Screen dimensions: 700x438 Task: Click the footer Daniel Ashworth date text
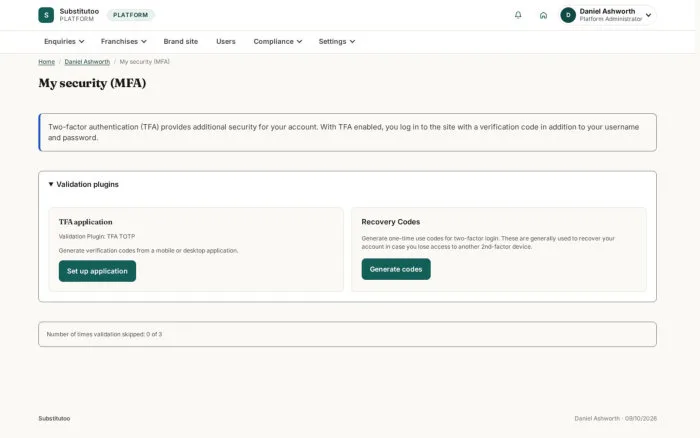pos(615,419)
